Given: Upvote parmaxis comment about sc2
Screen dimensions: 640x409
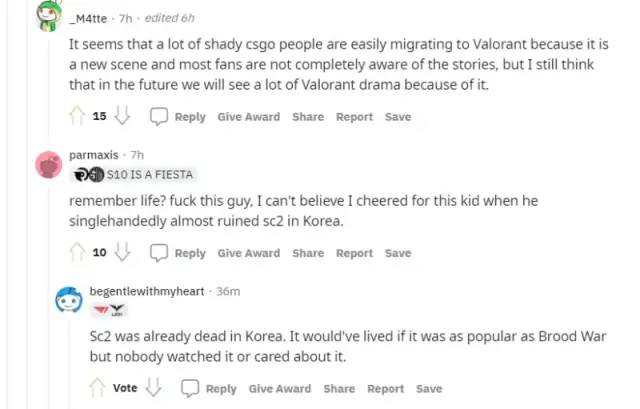Looking at the screenshot, I should (x=77, y=252).
